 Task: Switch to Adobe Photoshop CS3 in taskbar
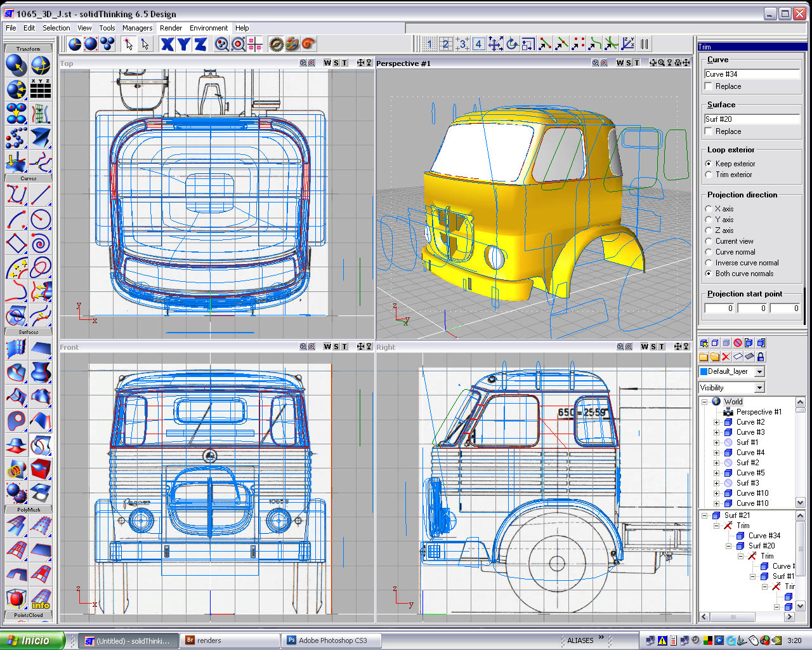pyautogui.click(x=332, y=640)
